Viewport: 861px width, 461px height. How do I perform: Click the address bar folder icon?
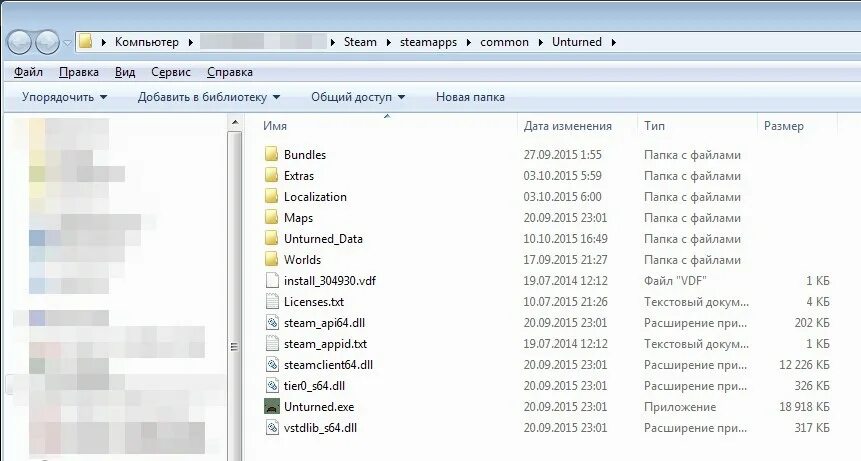click(86, 42)
